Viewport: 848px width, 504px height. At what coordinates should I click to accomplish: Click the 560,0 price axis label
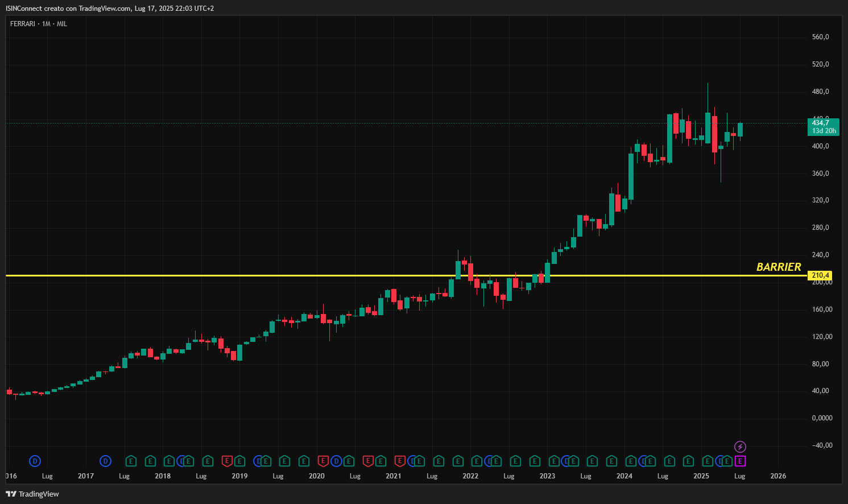[820, 37]
